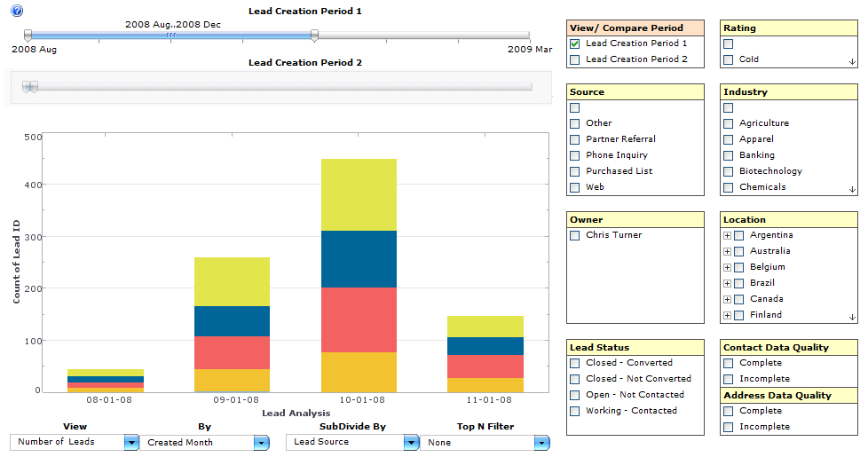Check the blank Source option checkbox

574,108
